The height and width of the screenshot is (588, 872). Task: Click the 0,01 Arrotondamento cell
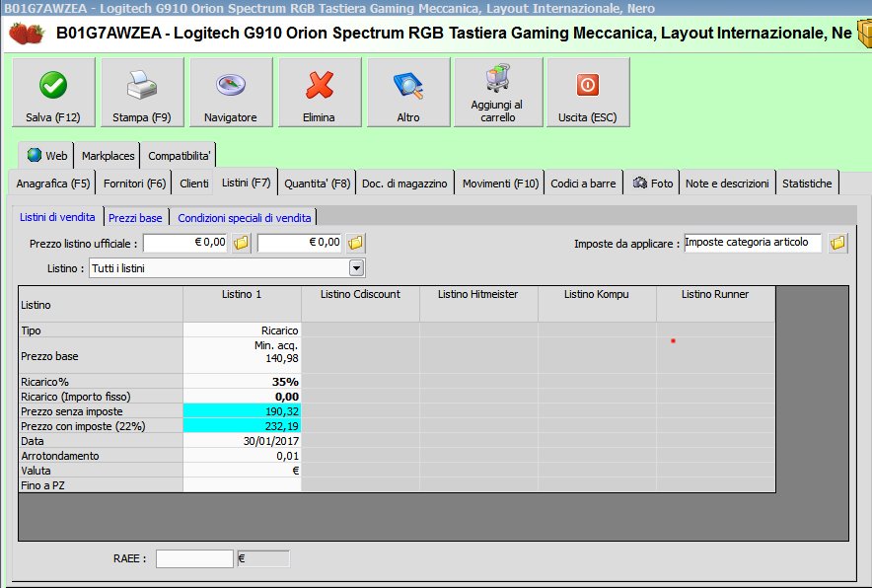tap(242, 456)
